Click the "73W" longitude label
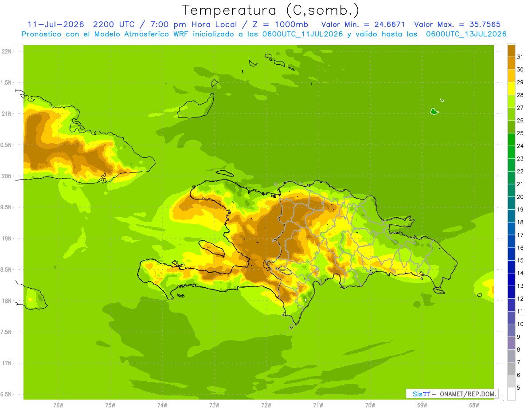This screenshot has width=532, height=411. (x=214, y=405)
